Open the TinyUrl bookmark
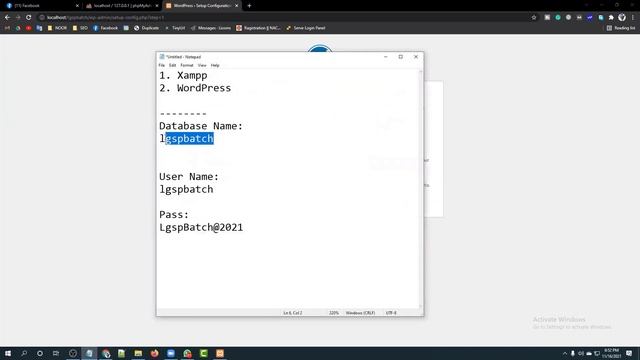640x360 pixels. click(175, 28)
